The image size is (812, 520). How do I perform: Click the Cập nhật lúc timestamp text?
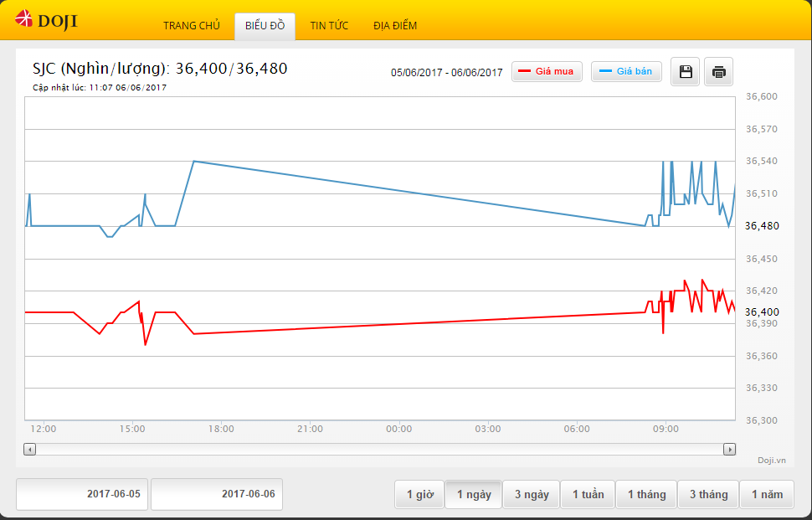[x=100, y=88]
